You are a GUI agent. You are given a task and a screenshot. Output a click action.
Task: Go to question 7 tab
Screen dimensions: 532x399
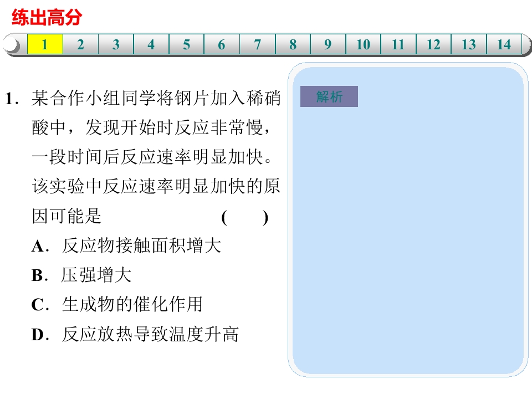click(257, 44)
